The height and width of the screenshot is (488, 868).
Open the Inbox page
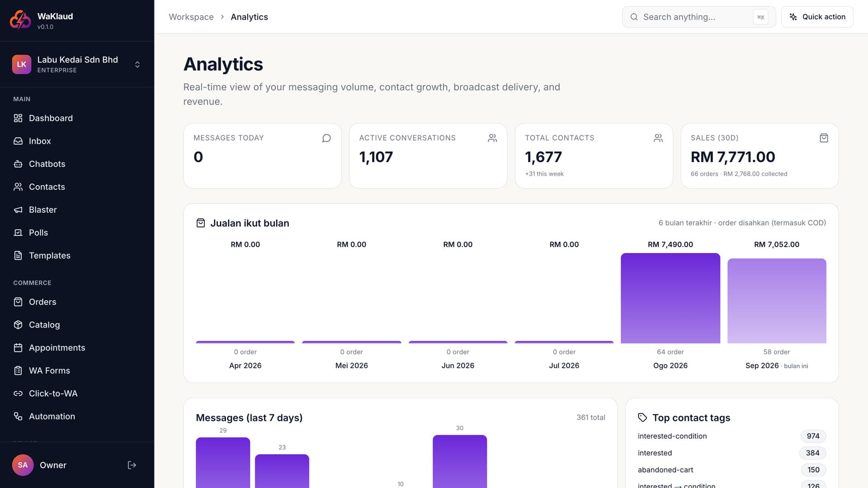77,141
